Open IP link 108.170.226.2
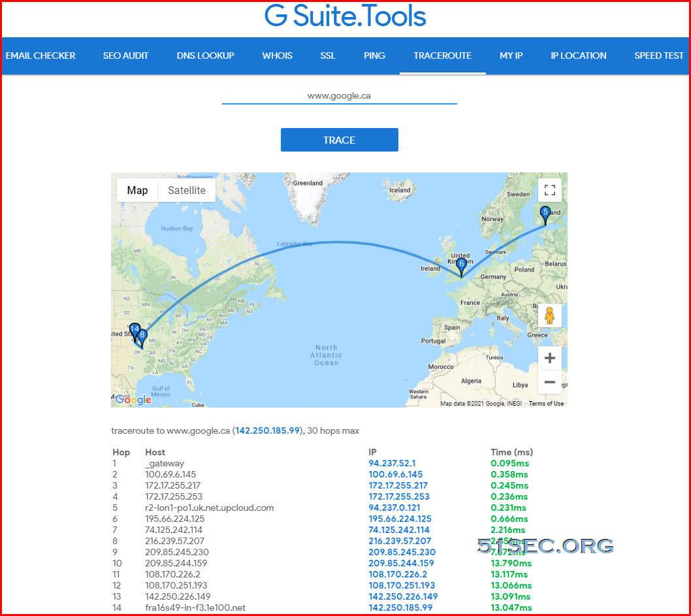Screen dimensions: 691x616 click(398, 574)
